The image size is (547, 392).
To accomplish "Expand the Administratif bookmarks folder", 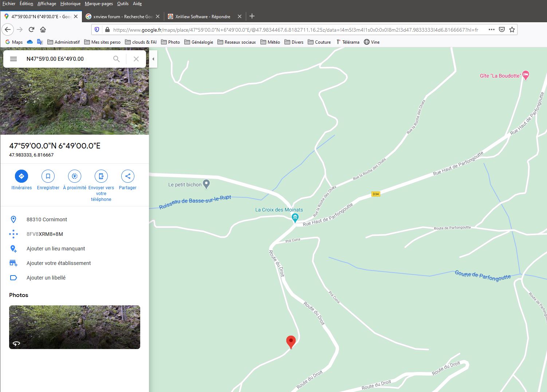I will (x=64, y=42).
